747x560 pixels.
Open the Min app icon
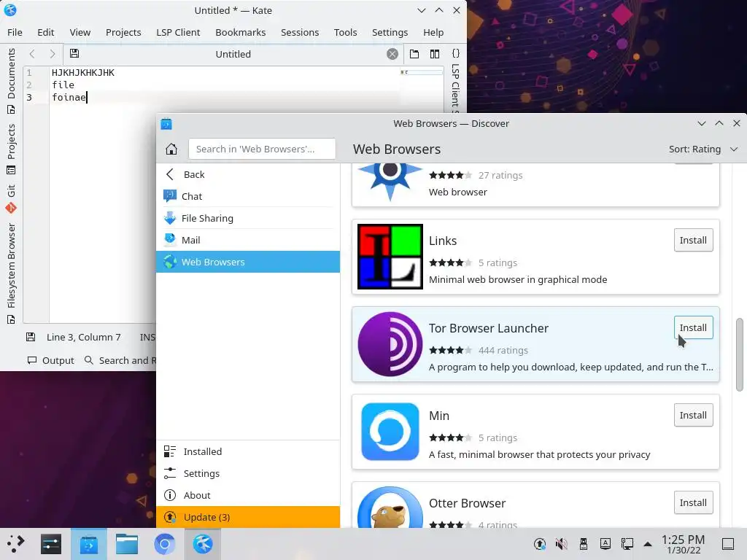pyautogui.click(x=390, y=432)
